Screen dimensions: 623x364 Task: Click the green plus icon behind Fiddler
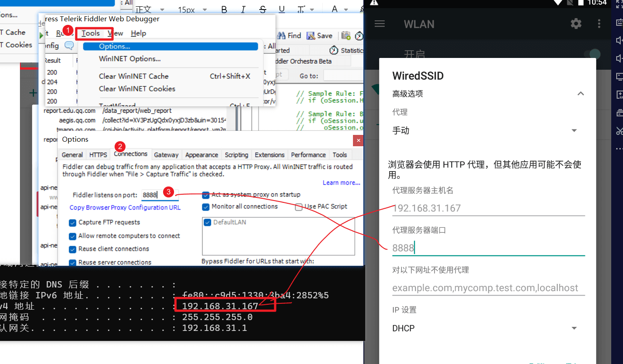tap(33, 93)
